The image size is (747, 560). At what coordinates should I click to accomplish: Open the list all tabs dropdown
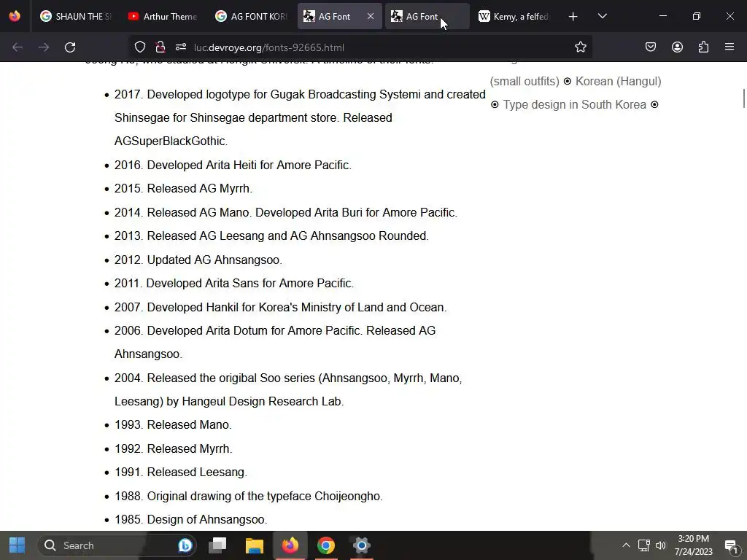[x=602, y=17]
